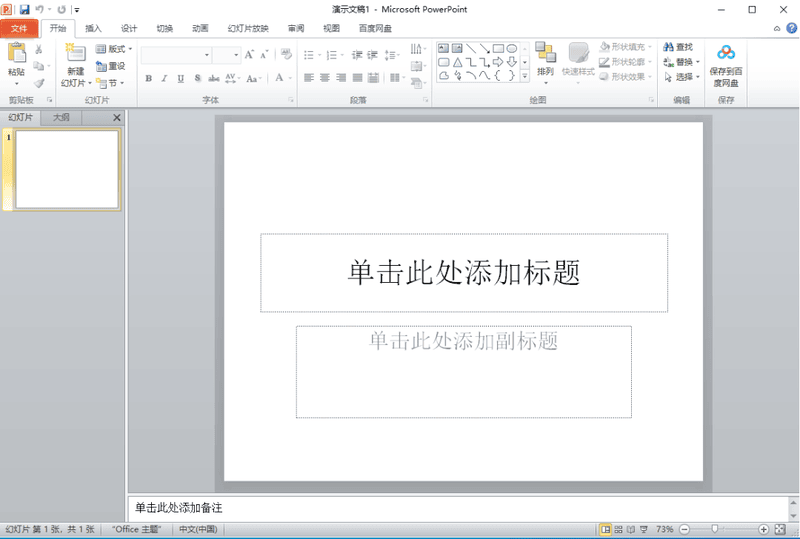Select slide 1 thumbnail
This screenshot has width=800, height=539.
point(67,169)
